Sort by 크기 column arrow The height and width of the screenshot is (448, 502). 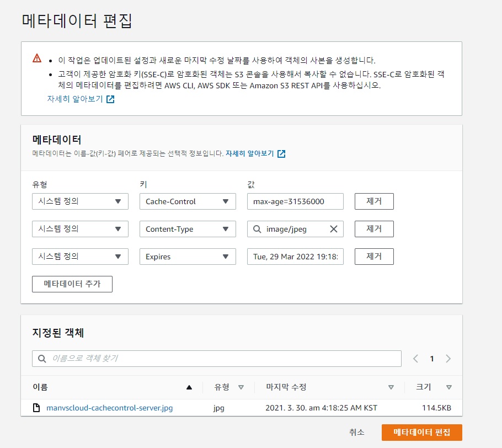point(449,387)
